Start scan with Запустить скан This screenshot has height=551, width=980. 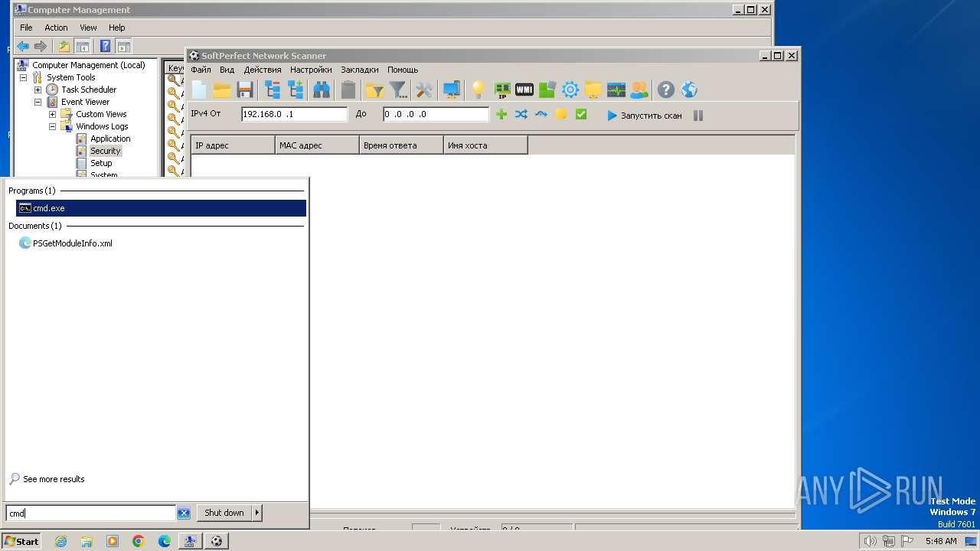645,116
